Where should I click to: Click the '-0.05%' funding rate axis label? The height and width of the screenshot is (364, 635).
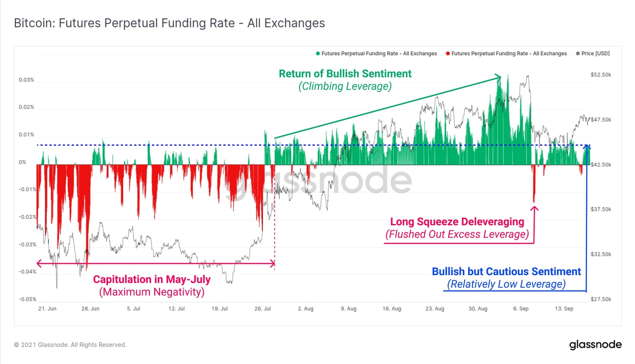(27, 299)
